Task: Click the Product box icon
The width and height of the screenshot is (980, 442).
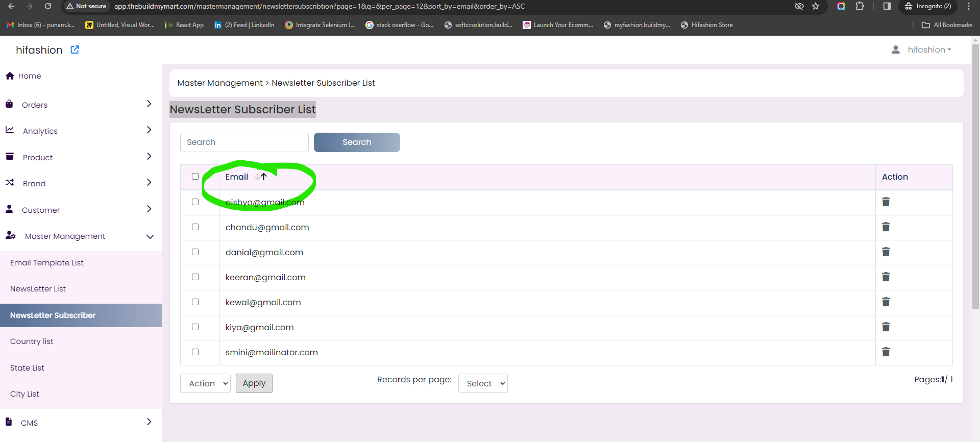Action: pos(10,156)
